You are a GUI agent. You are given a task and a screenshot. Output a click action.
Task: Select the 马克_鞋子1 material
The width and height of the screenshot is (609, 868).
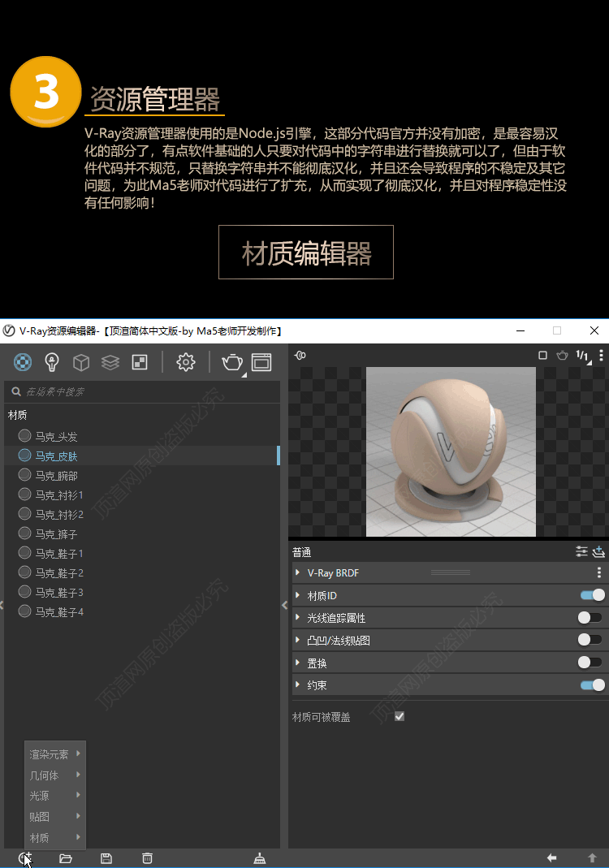pyautogui.click(x=142, y=553)
